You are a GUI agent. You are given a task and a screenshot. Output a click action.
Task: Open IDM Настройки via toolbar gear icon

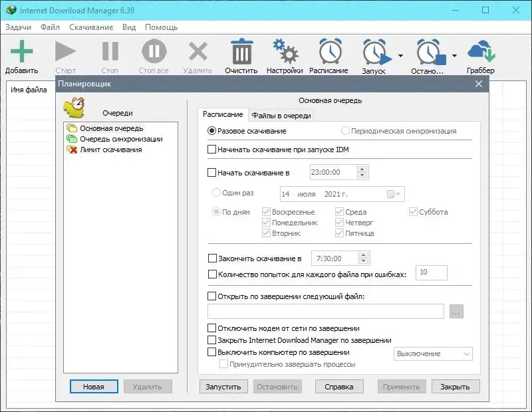pos(285,50)
